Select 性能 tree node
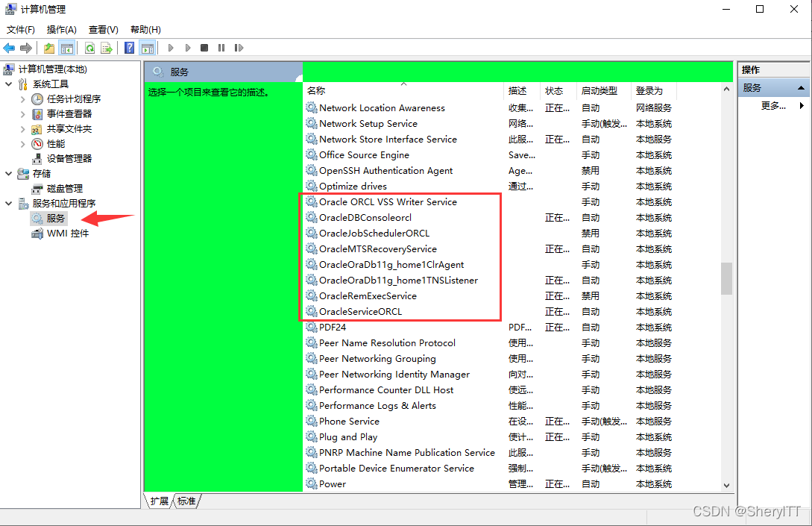The image size is (812, 526). point(56,144)
